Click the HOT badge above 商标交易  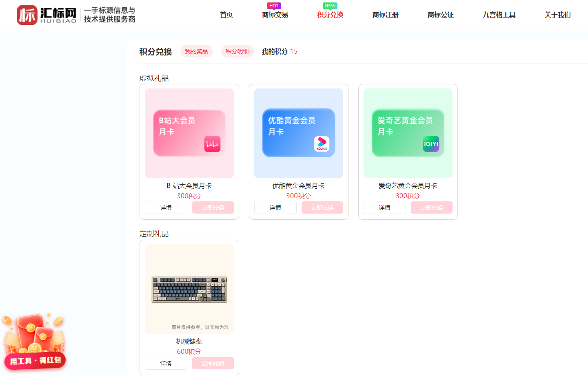(x=274, y=6)
